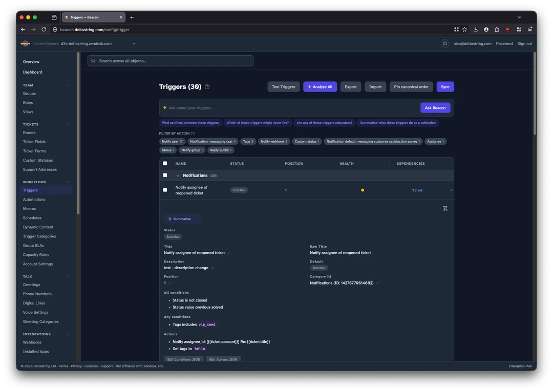The image size is (553, 392).
Task: Open browser account profile icon
Action: (486, 30)
